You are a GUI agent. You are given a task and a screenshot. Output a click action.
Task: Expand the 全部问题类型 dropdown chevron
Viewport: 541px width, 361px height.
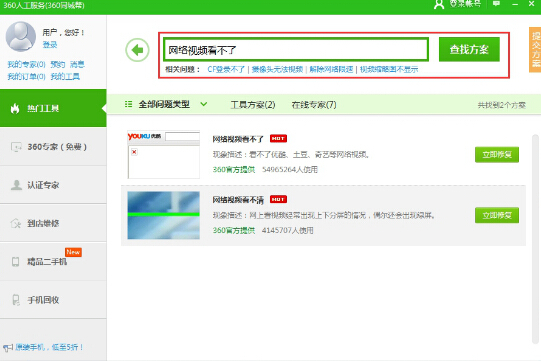204,104
